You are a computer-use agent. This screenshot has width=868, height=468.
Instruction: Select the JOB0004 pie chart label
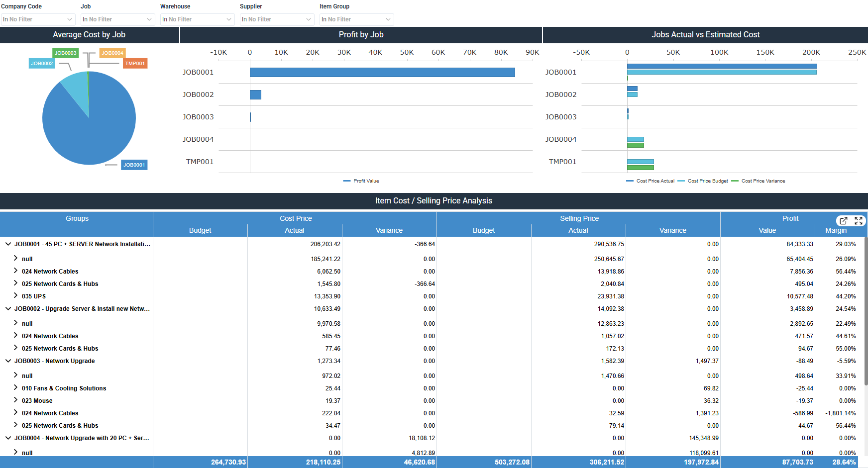pyautogui.click(x=112, y=53)
